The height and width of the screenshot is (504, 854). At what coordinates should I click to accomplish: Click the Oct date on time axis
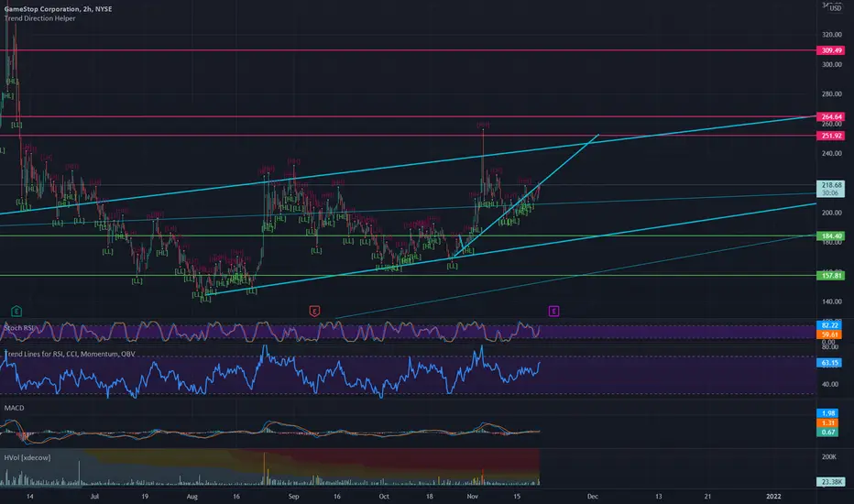(x=384, y=497)
